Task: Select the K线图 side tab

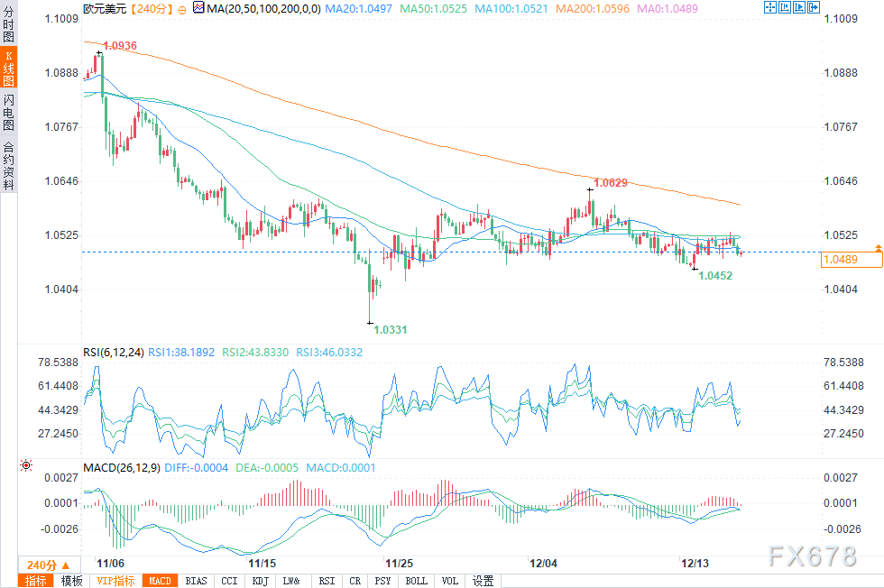Action: coord(8,68)
